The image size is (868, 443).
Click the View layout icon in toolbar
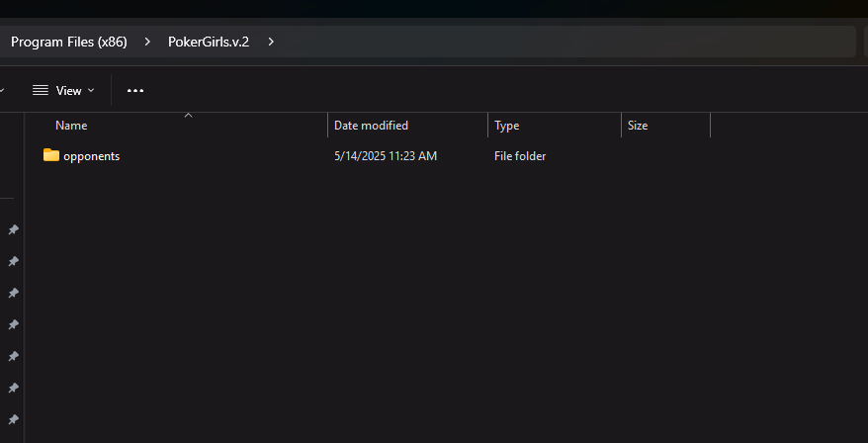pos(41,90)
